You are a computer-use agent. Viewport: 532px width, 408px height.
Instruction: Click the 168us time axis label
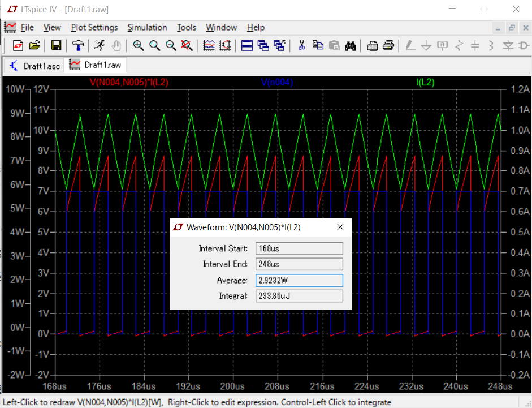click(54, 386)
